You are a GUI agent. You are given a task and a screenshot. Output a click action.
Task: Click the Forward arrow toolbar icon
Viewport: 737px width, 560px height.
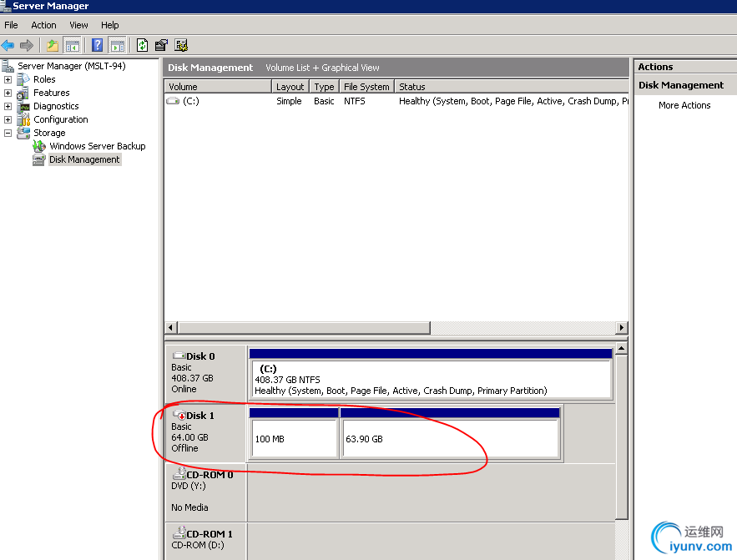(x=27, y=46)
